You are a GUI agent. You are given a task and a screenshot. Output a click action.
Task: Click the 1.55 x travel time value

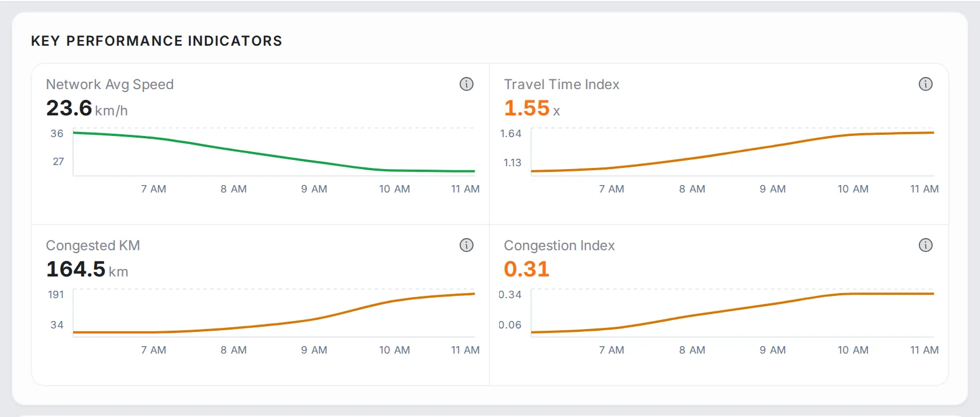pyautogui.click(x=532, y=108)
